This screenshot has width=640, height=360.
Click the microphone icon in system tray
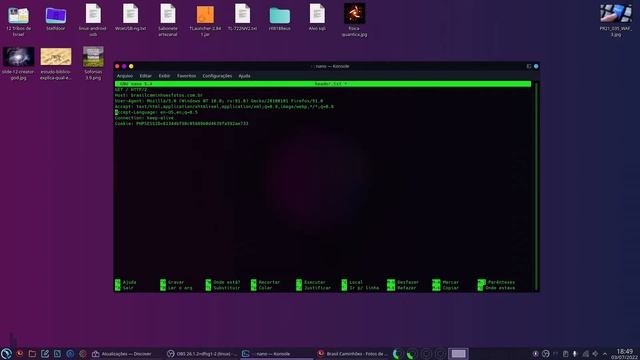(x=575, y=354)
